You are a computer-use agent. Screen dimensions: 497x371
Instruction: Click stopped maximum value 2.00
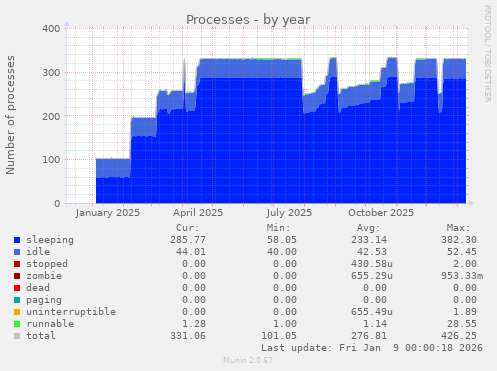465,264
